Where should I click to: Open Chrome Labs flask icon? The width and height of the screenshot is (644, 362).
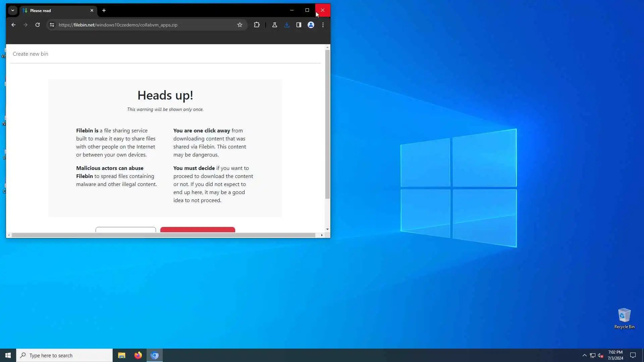click(x=274, y=25)
